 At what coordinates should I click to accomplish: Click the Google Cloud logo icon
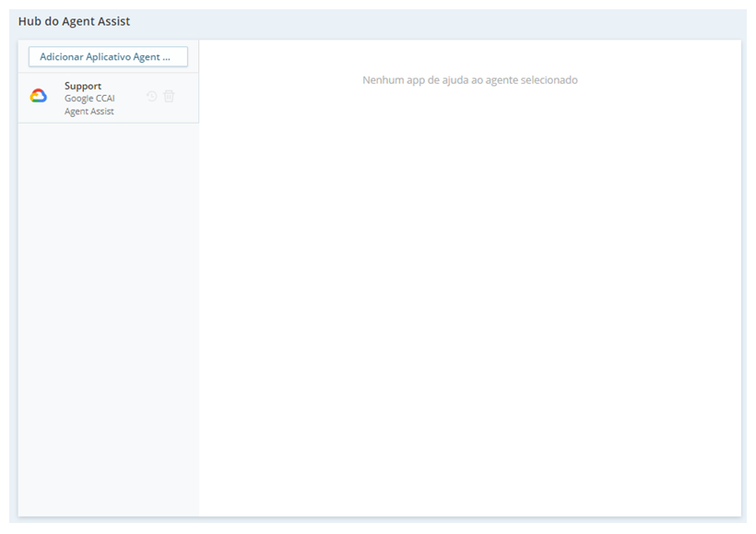(39, 96)
